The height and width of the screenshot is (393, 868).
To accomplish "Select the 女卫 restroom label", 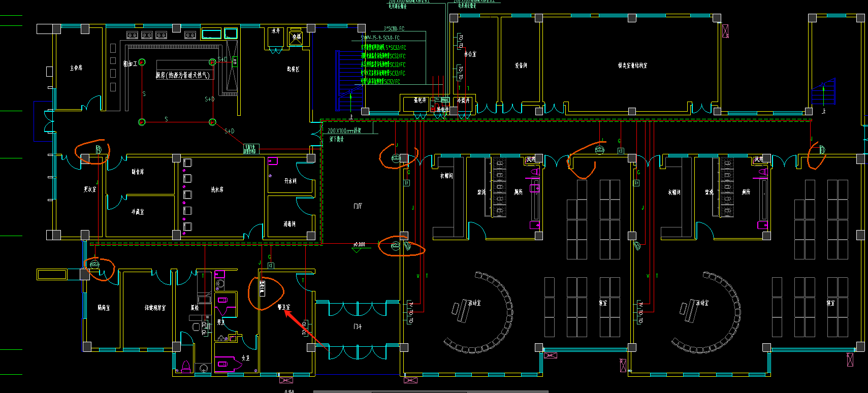I will [245, 358].
